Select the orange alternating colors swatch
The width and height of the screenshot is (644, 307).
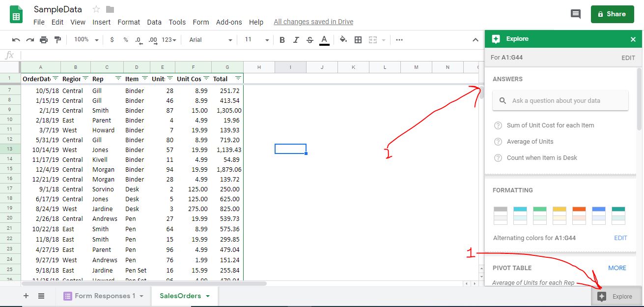[x=579, y=215]
